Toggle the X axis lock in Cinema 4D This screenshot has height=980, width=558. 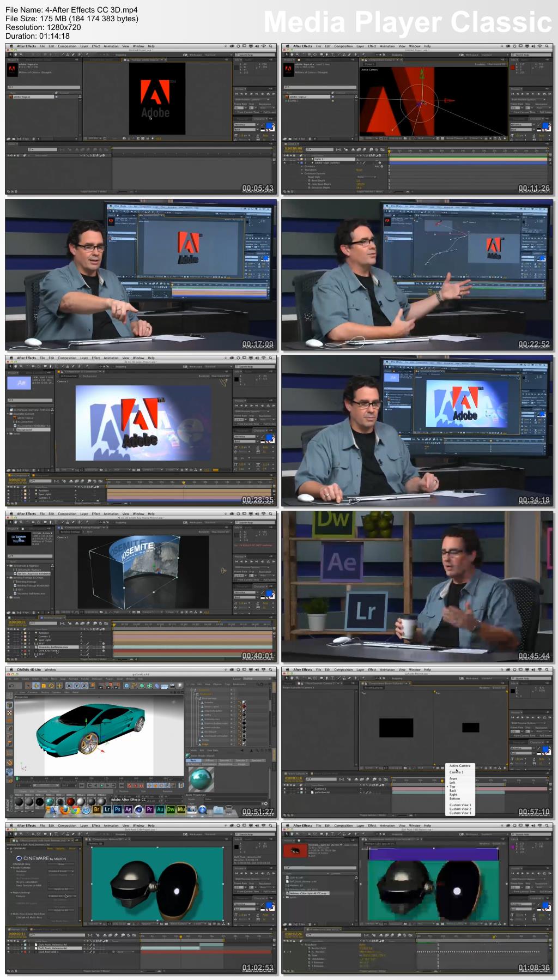pyautogui.click(x=69, y=686)
